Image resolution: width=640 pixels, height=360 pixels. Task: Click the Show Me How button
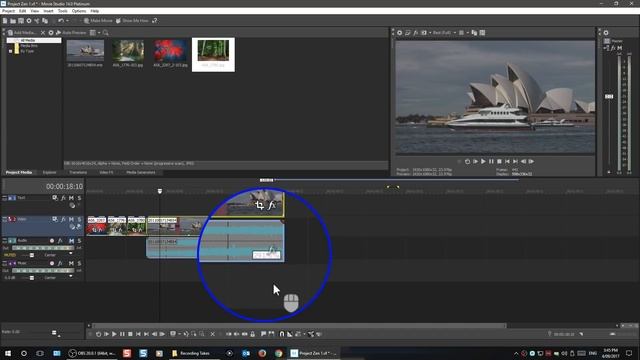131,21
